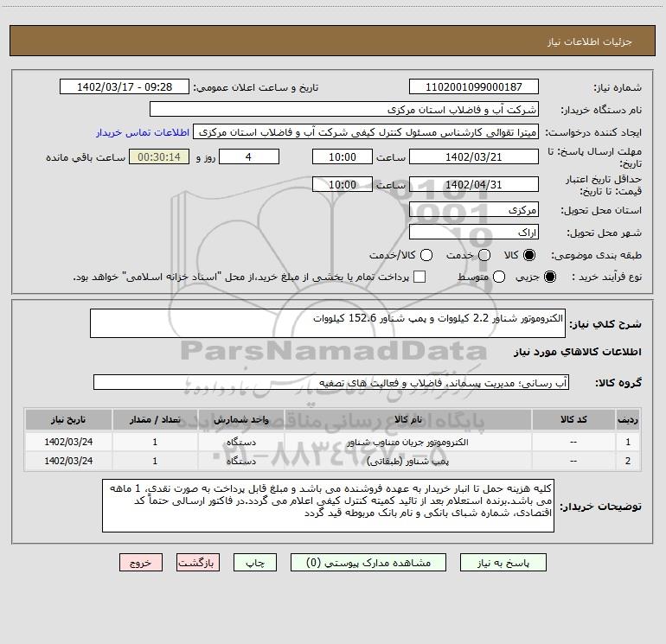Click the مشاهده مدارک پیوستی button
The width and height of the screenshot is (666, 644).
point(368,563)
